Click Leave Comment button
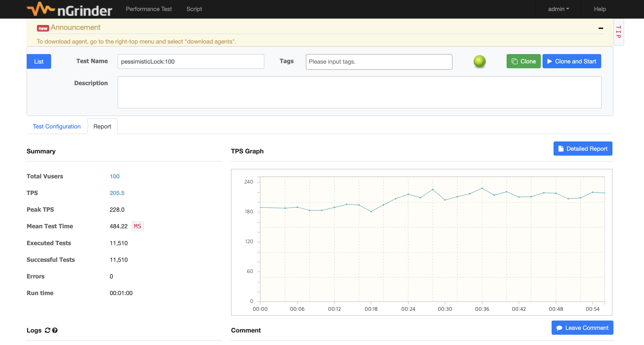This screenshot has height=345, width=644. 582,328
